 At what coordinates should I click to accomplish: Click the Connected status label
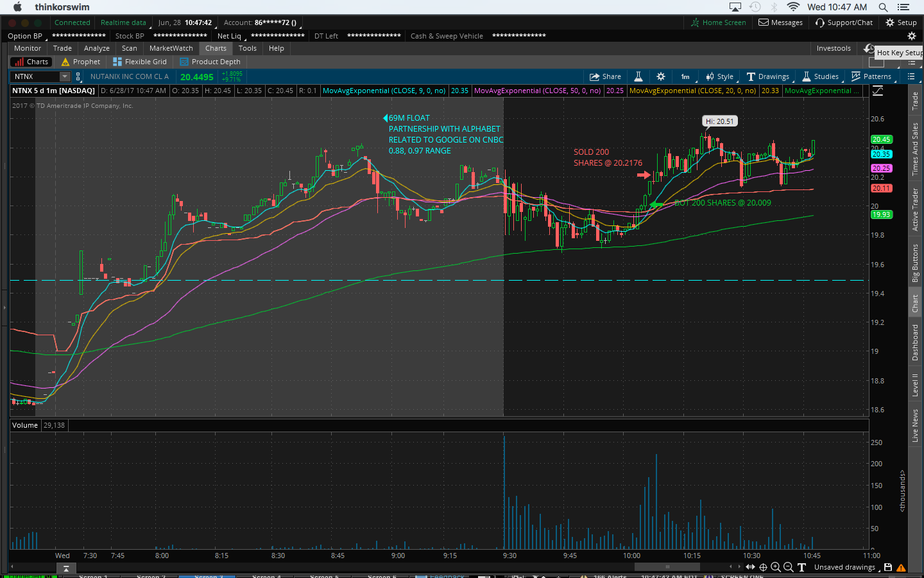pos(73,22)
